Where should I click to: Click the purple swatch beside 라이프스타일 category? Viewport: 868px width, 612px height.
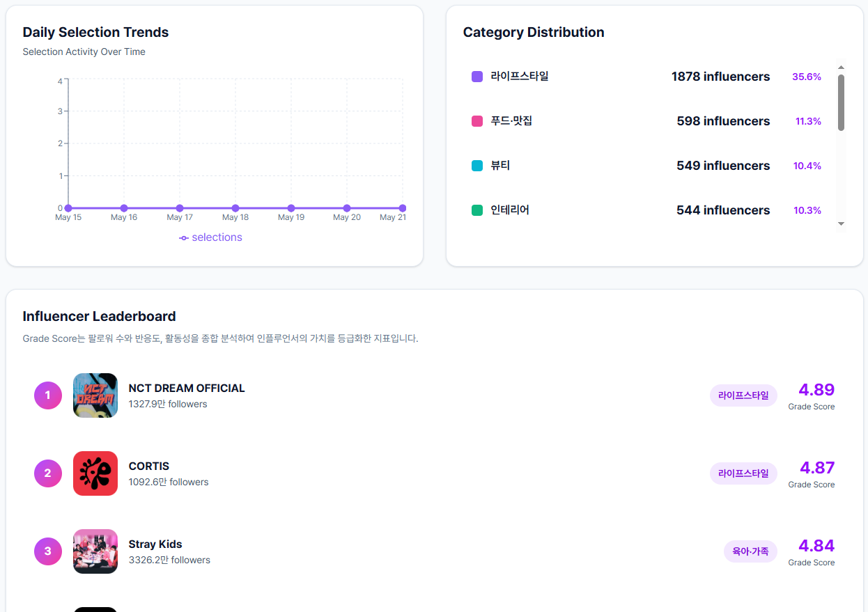[x=477, y=77]
